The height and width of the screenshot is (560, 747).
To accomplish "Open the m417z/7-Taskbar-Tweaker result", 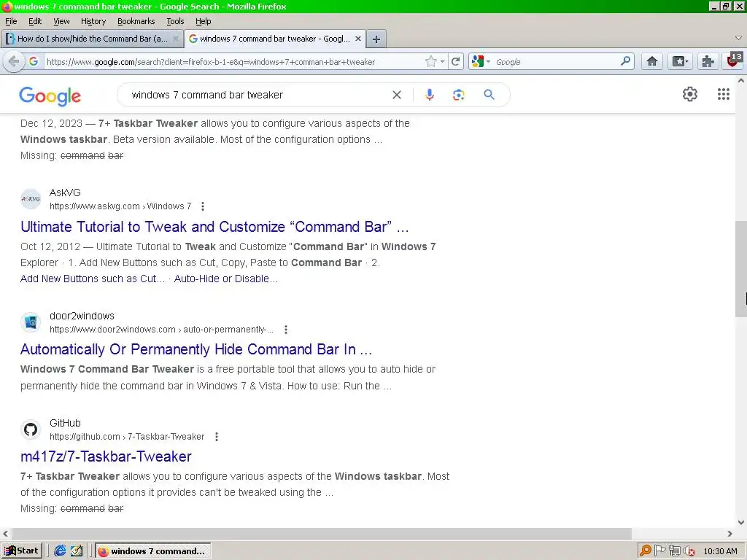I will (x=106, y=456).
